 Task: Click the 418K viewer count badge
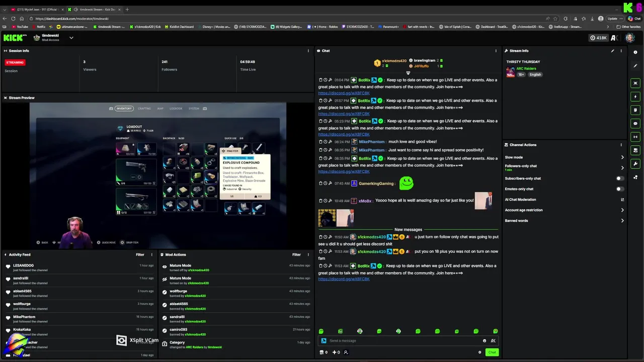(599, 38)
